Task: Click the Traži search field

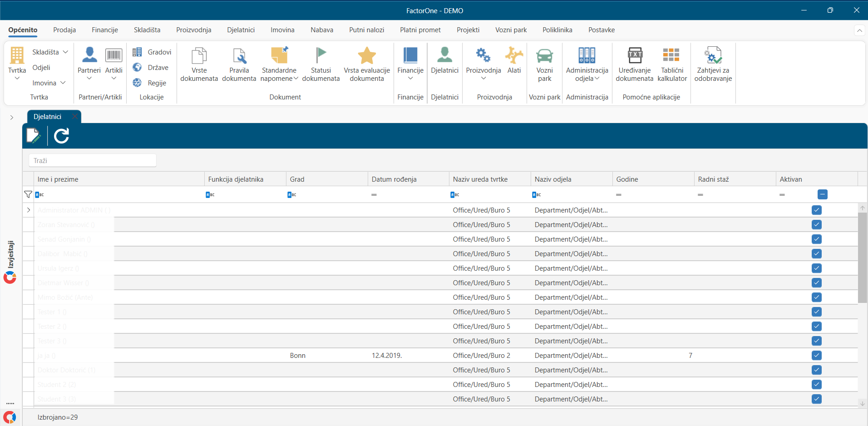Action: [x=93, y=161]
